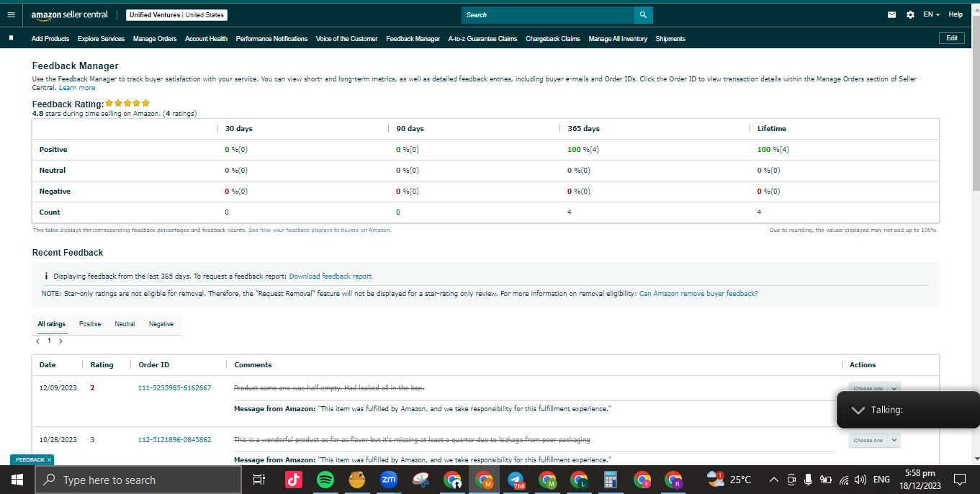
Task: Click the microphone tray icon
Action: pyautogui.click(x=809, y=480)
